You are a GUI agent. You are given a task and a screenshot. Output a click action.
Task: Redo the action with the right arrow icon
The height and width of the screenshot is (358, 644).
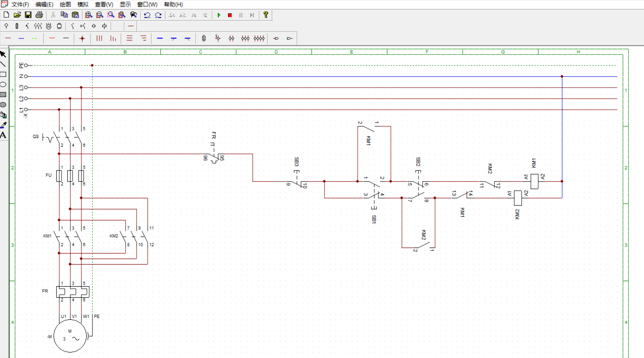pos(158,15)
